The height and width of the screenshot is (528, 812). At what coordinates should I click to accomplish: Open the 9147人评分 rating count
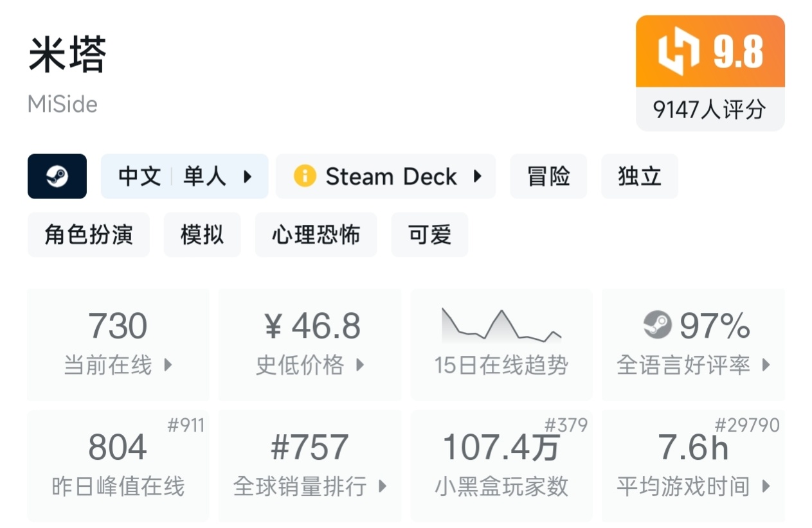tap(710, 109)
